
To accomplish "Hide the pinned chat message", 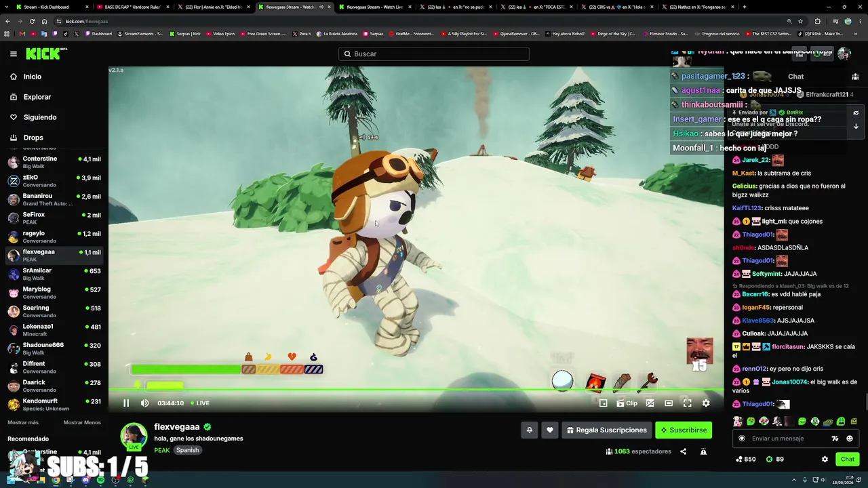I will (x=856, y=113).
